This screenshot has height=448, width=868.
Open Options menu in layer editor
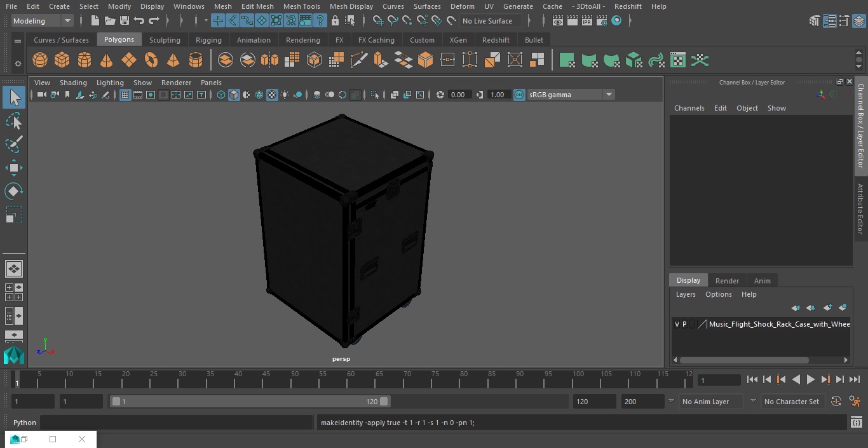point(719,294)
